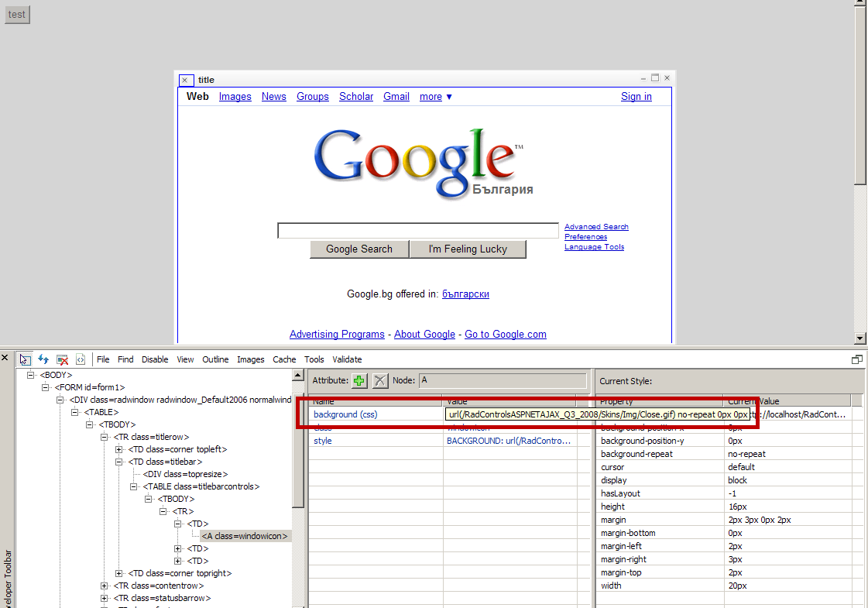Expand the TR class=contentrow node

coord(104,586)
